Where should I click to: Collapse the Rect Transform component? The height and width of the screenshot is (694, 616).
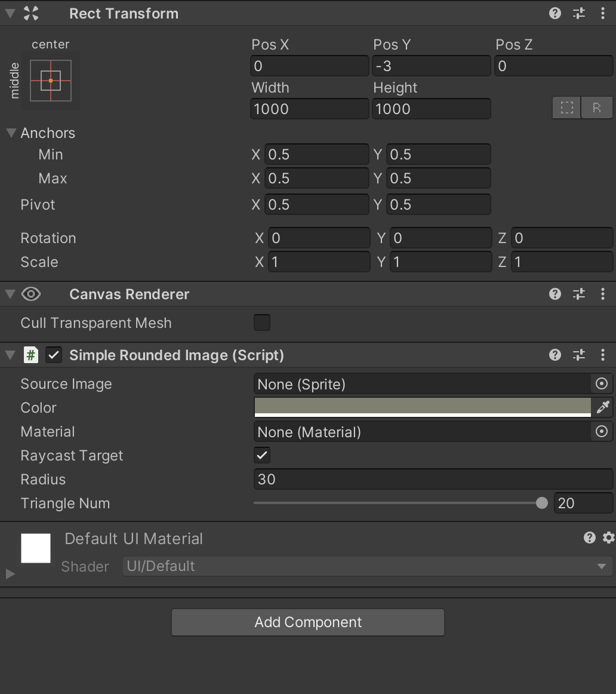tap(9, 13)
